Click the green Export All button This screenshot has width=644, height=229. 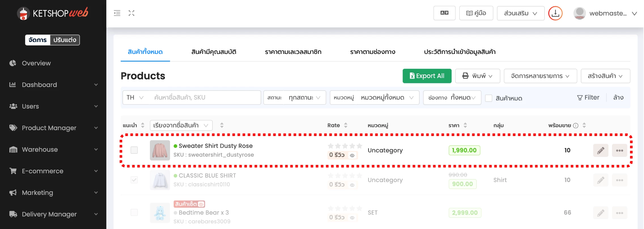(427, 76)
